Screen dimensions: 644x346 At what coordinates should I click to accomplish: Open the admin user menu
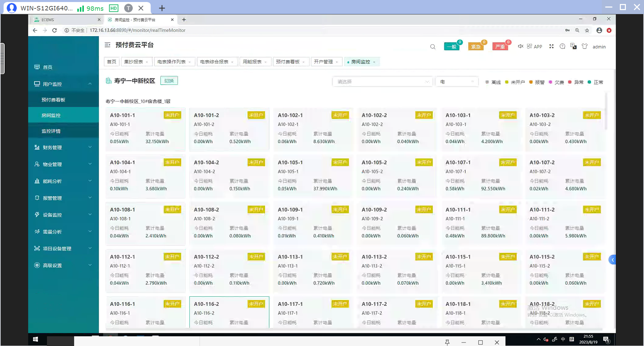pyautogui.click(x=599, y=47)
